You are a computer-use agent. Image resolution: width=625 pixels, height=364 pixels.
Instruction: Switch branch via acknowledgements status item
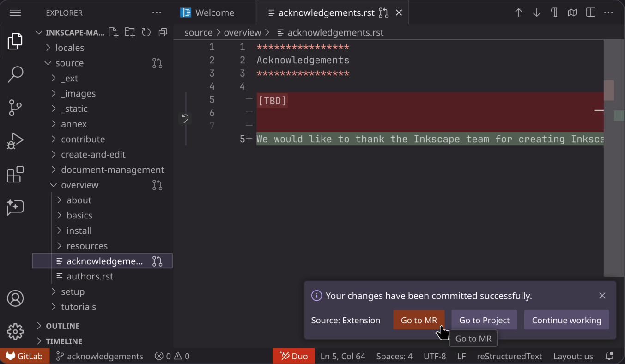point(99,356)
